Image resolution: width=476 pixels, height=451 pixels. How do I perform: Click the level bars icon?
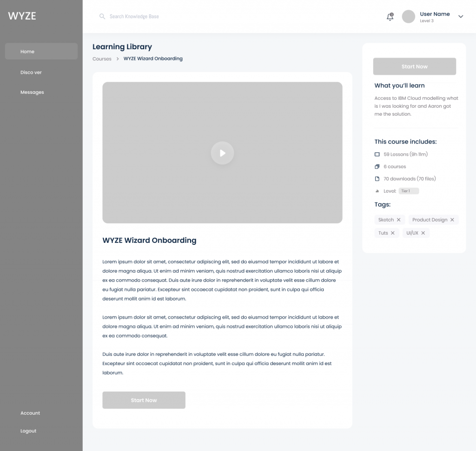377,191
